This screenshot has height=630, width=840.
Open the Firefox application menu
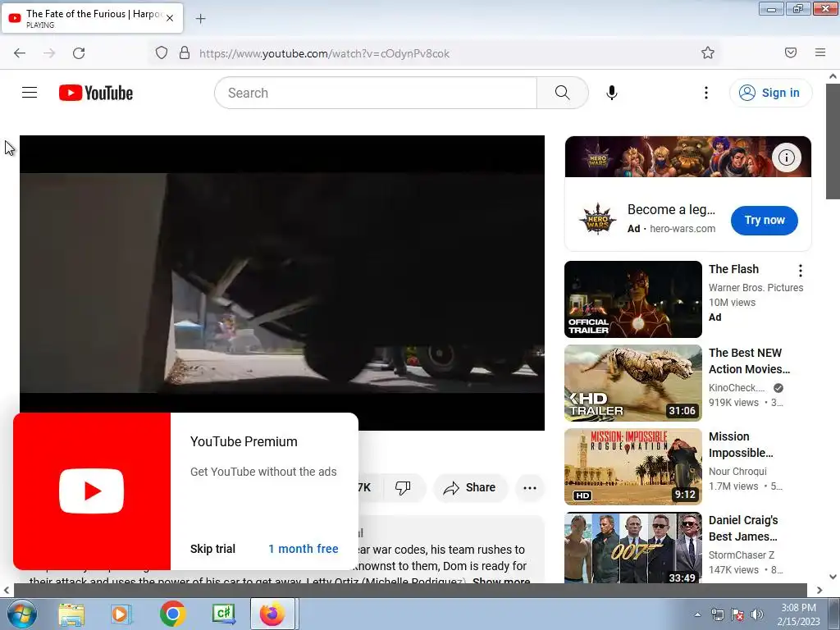(820, 52)
